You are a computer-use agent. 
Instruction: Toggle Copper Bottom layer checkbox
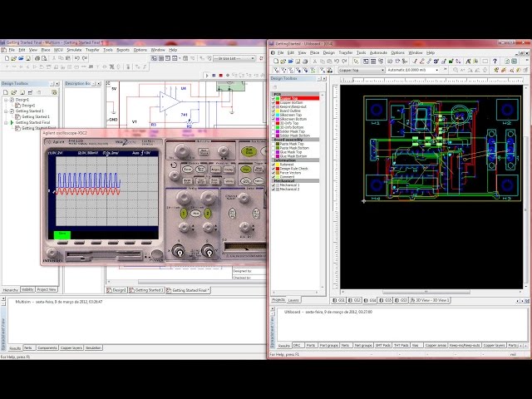(273, 102)
